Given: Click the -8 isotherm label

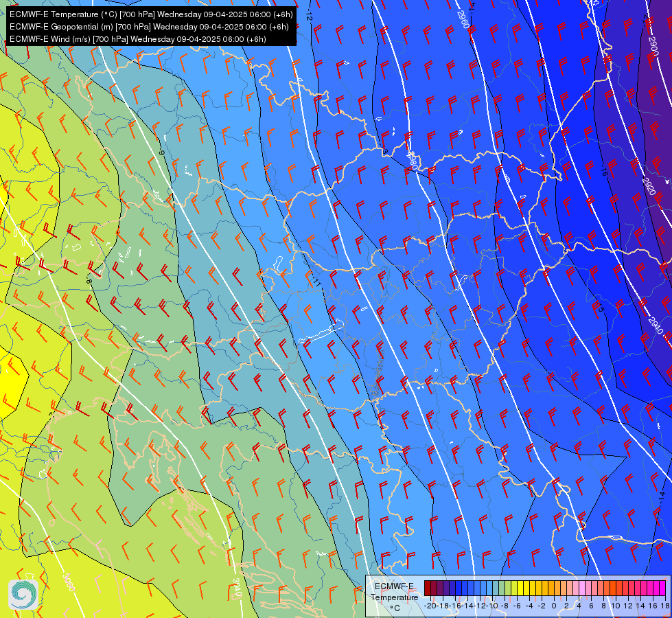Looking at the screenshot, I should [89, 279].
